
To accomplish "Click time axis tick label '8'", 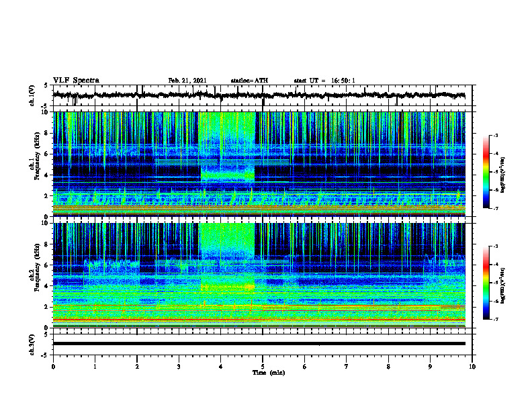I will 388,367.
